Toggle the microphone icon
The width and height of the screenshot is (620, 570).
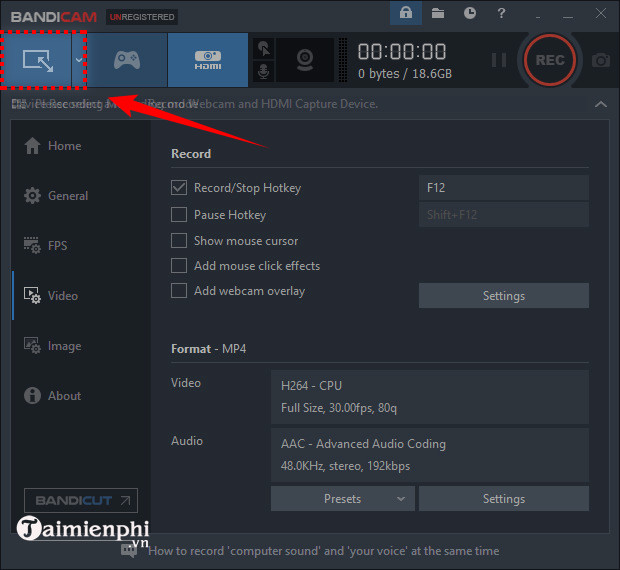[264, 72]
